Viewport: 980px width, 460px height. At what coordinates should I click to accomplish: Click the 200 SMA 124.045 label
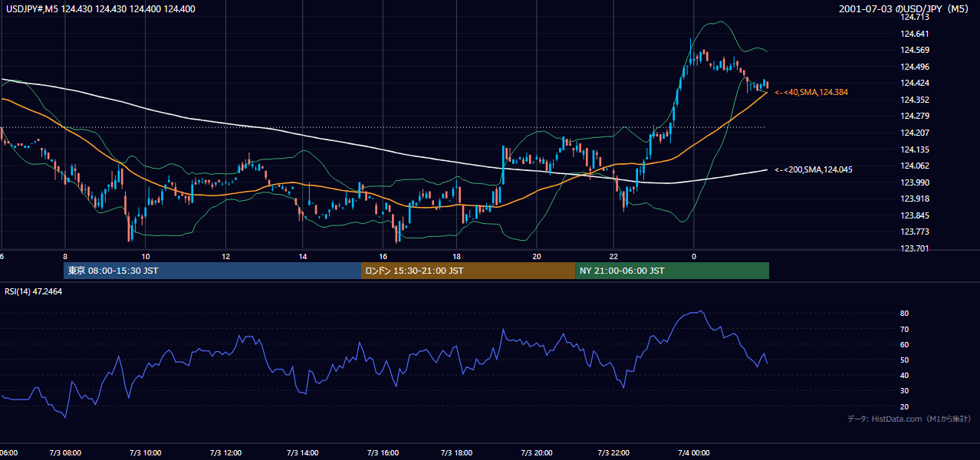pos(813,169)
